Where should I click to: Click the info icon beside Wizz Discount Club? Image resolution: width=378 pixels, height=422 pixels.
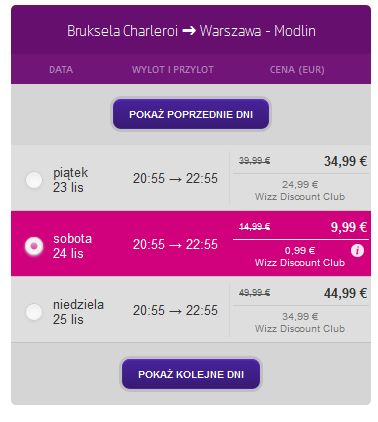(x=357, y=250)
